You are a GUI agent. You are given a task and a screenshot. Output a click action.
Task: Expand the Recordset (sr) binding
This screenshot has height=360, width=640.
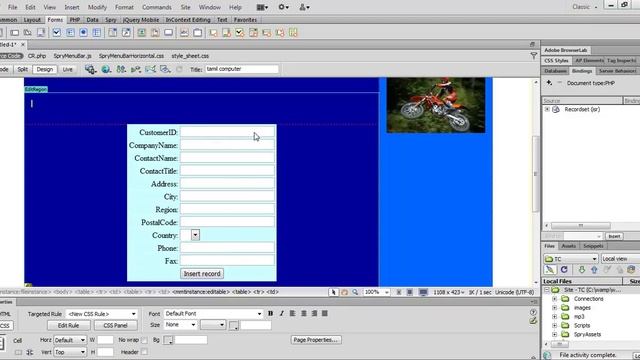[x=547, y=109]
